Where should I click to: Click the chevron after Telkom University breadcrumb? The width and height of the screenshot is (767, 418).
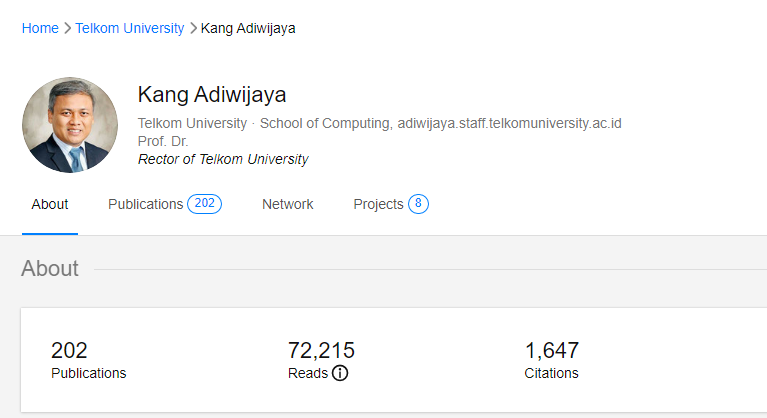pyautogui.click(x=193, y=28)
